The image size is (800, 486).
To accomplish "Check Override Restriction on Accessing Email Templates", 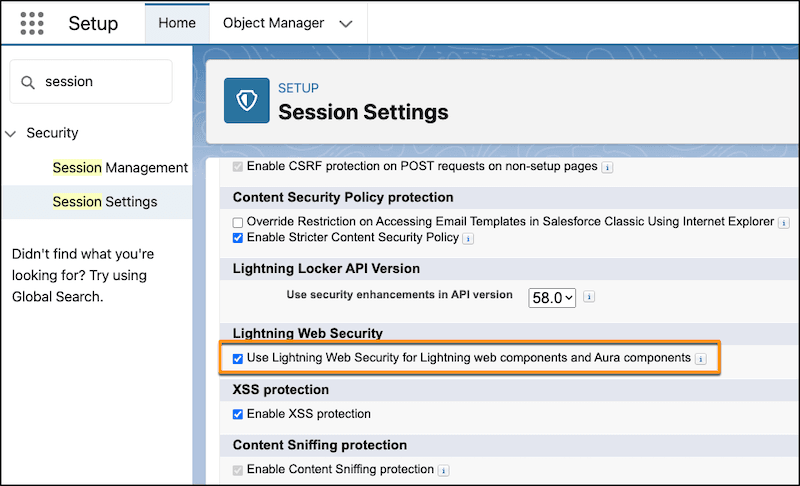I will point(238,222).
